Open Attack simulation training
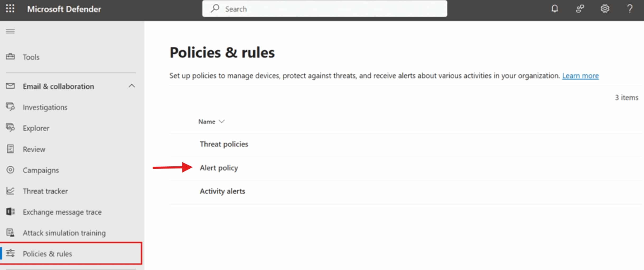 click(x=64, y=233)
